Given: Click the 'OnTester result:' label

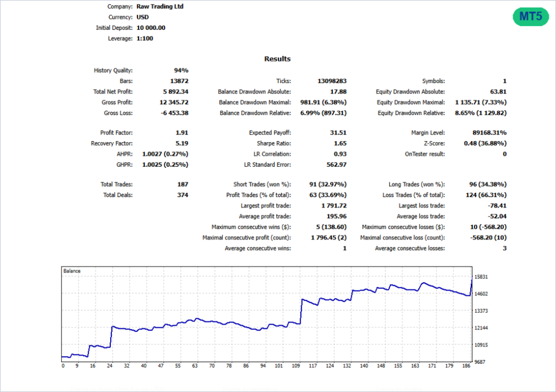Looking at the screenshot, I should (425, 154).
